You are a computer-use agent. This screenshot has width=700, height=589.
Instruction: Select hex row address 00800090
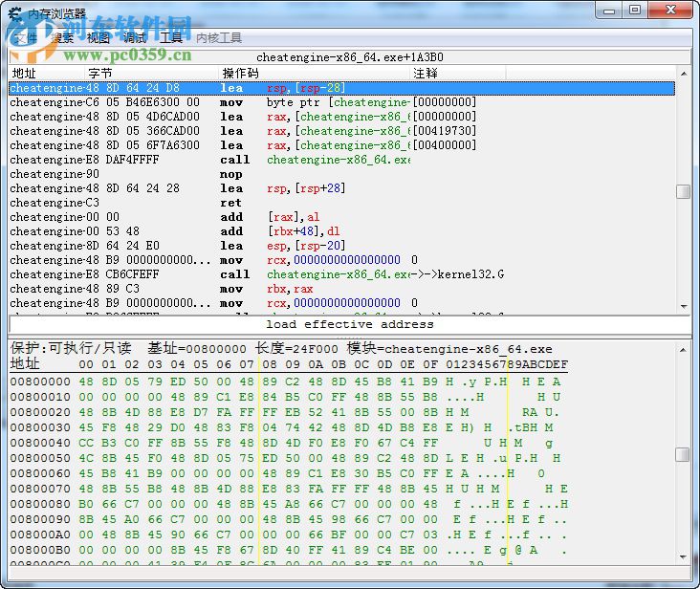40,519
